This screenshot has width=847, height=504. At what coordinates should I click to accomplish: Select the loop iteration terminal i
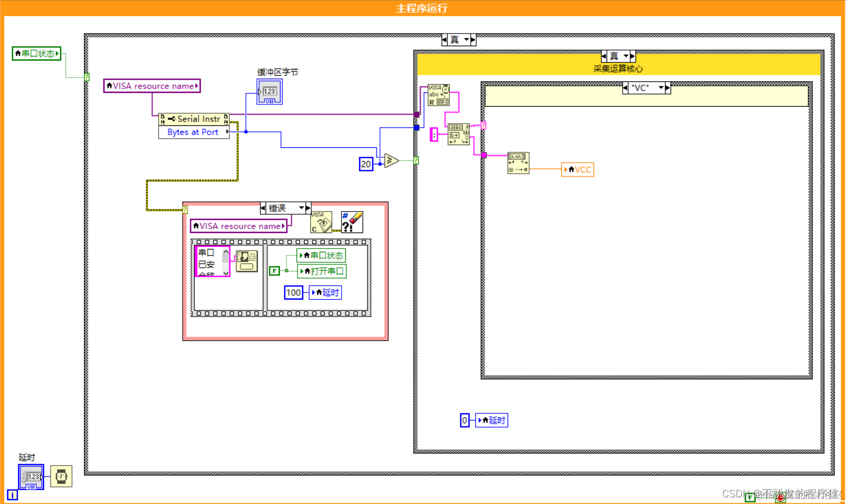tap(12, 495)
